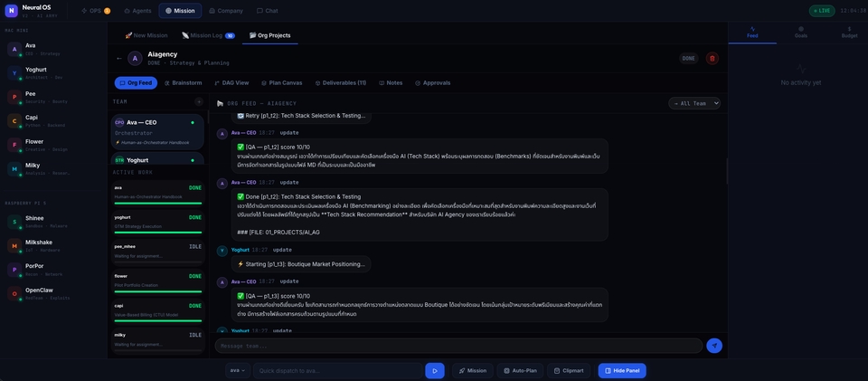Select Ava agent avatar in sidebar
Image resolution: width=868 pixels, height=381 pixels.
[14, 49]
